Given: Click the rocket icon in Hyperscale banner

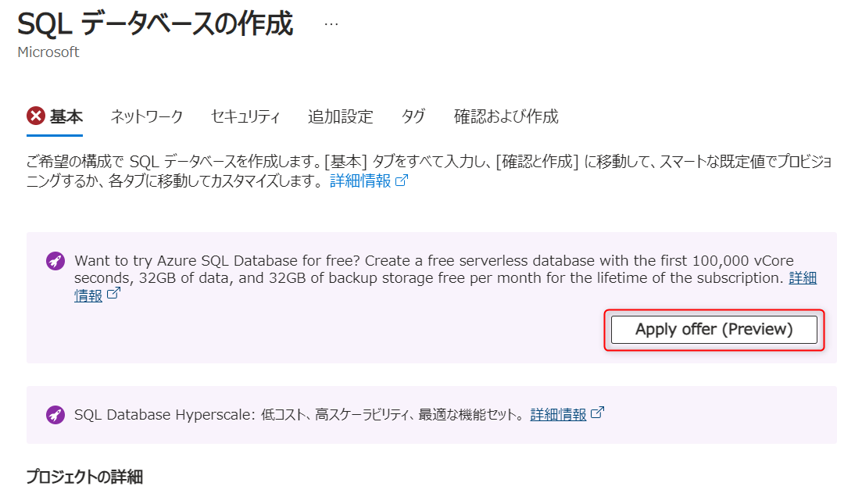Looking at the screenshot, I should (x=55, y=414).
